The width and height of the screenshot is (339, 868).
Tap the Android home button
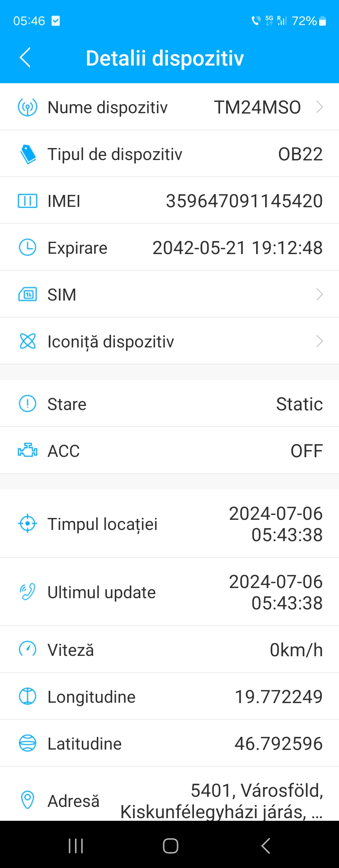coord(170,846)
